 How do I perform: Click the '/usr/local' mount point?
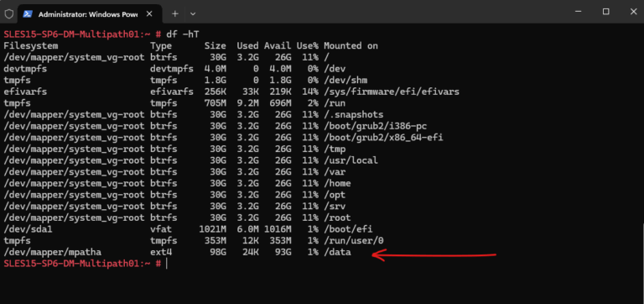(351, 160)
